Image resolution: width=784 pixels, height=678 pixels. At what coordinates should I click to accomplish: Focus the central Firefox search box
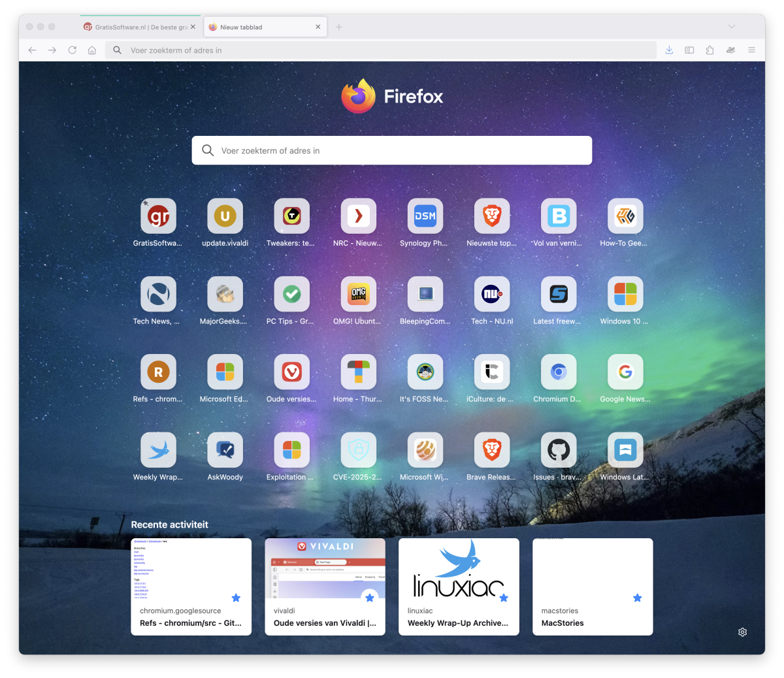pos(392,150)
